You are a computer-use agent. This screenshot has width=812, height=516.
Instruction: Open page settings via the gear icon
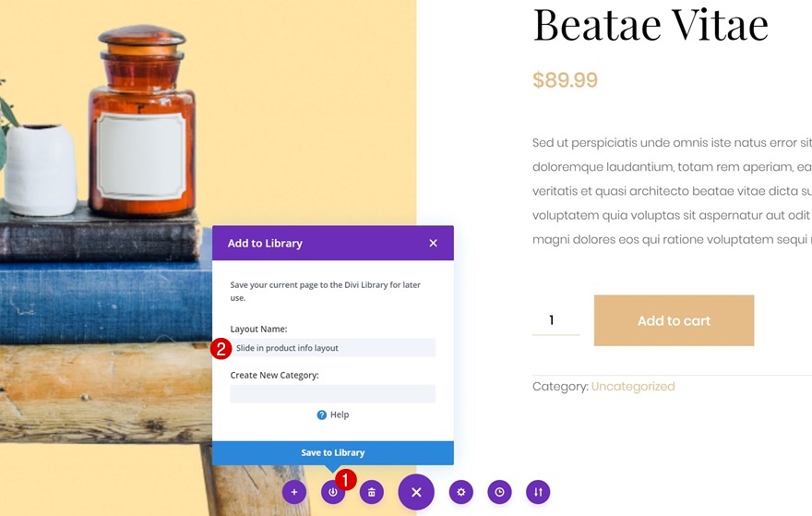[461, 493]
